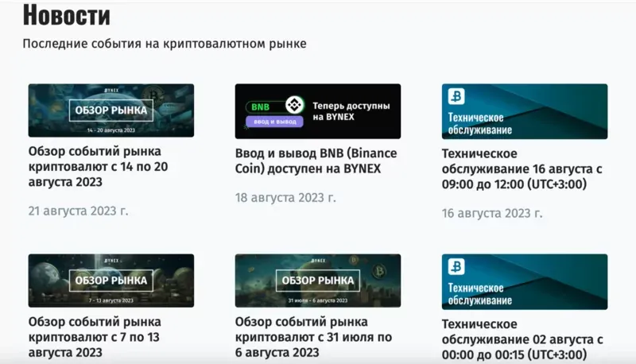This screenshot has width=636, height=364.
Task: Open the 16 August technical maintenance banner
Action: coord(525,111)
